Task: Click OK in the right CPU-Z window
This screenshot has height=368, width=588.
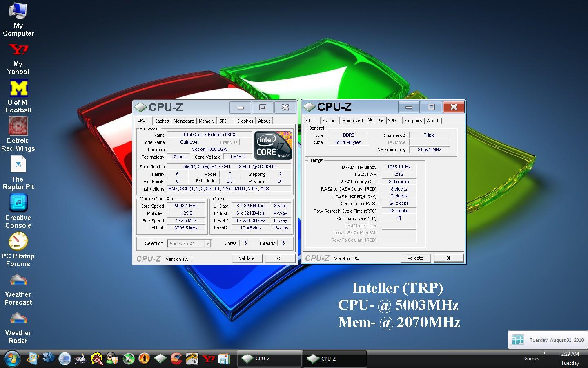Action: coord(448,258)
